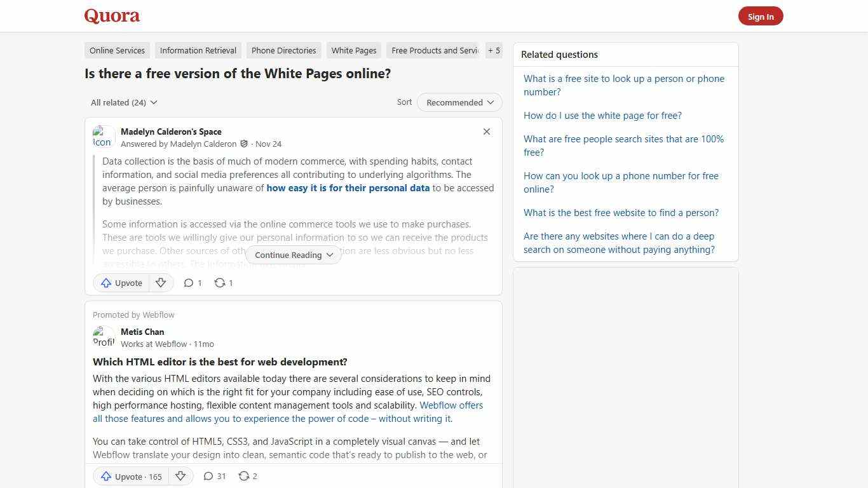Follow the "how easy it is for their personal data" link
The height and width of the screenshot is (488, 868).
point(348,187)
